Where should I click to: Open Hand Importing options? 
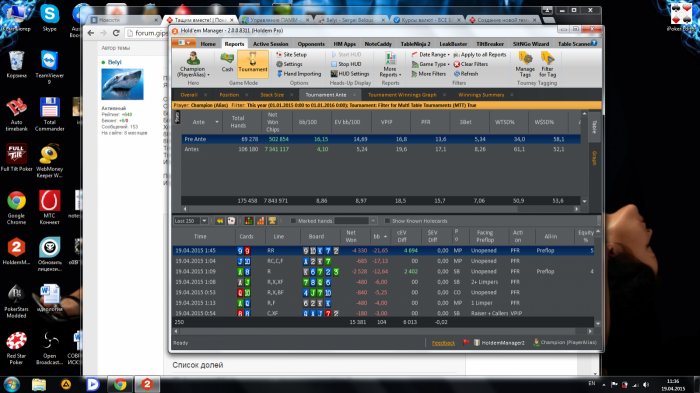pyautogui.click(x=299, y=74)
